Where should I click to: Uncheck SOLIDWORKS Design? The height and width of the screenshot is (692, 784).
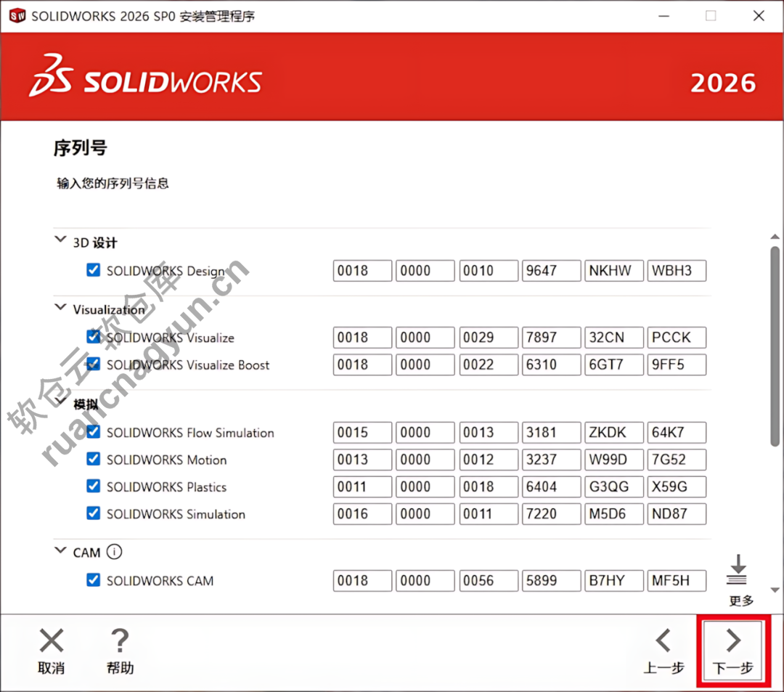93,269
